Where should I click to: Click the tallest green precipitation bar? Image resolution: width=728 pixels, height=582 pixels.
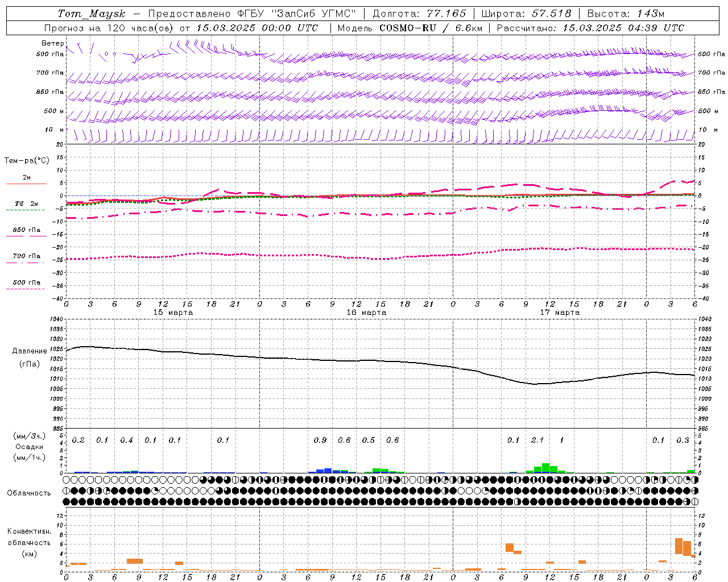tap(545, 468)
